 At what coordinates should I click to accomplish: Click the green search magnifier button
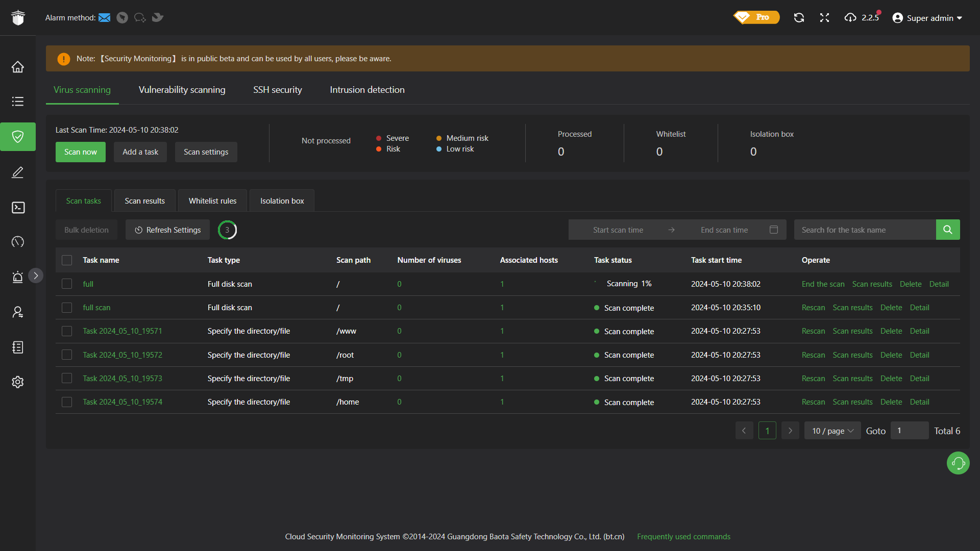tap(947, 230)
